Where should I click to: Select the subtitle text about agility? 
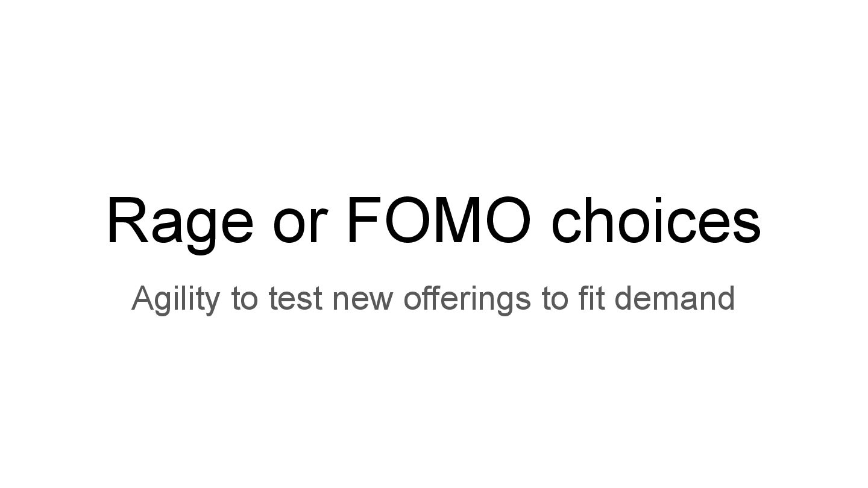[x=433, y=298]
